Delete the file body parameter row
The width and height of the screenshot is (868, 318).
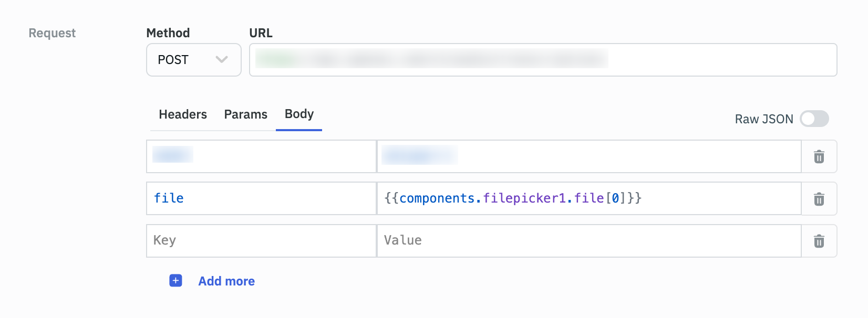coord(819,199)
